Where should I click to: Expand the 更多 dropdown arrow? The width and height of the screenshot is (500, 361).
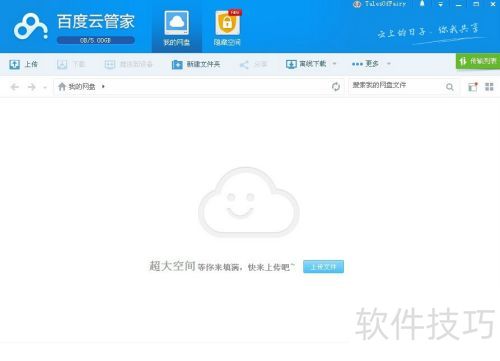click(389, 64)
